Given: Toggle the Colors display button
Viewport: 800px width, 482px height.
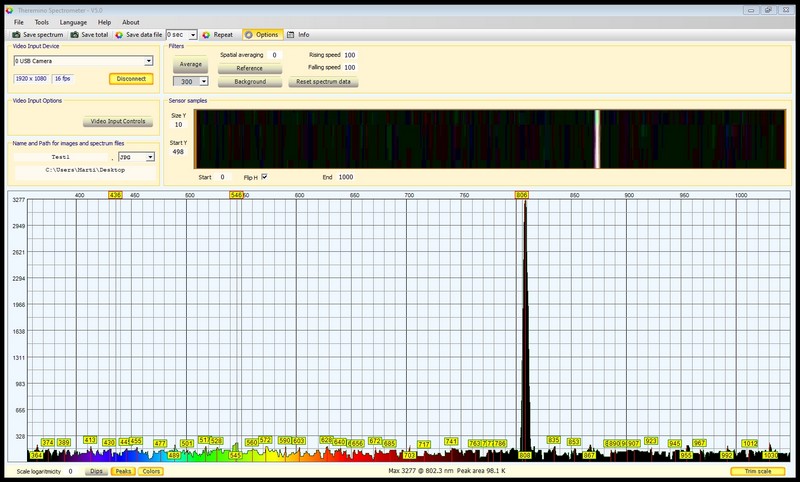Looking at the screenshot, I should pos(151,471).
